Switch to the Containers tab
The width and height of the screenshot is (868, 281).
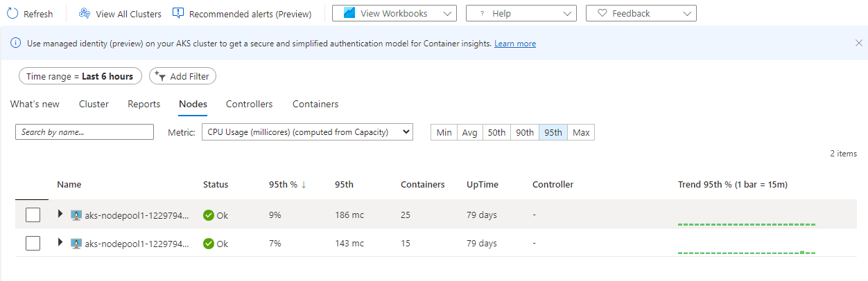point(315,105)
